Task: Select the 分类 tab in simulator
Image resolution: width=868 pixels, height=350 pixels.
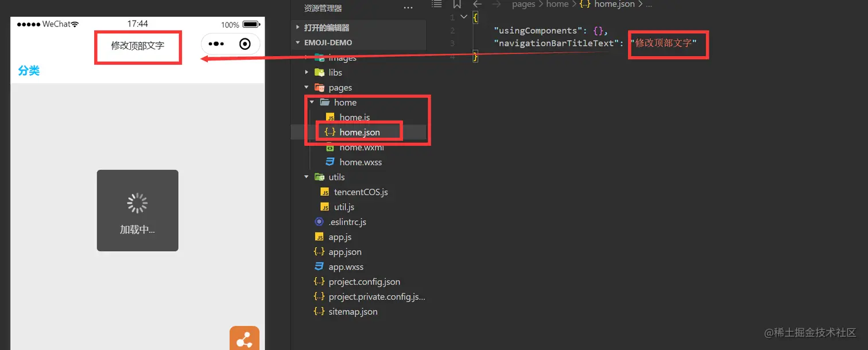Action: (x=29, y=71)
